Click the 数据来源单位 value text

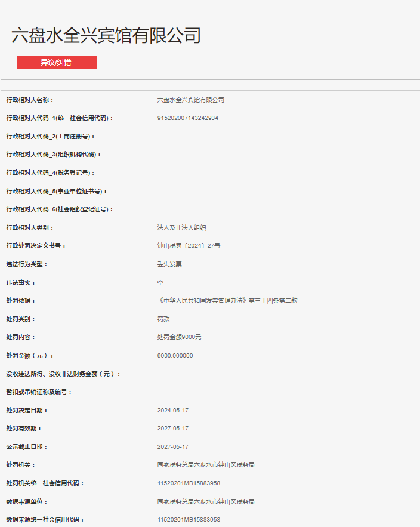tap(206, 502)
